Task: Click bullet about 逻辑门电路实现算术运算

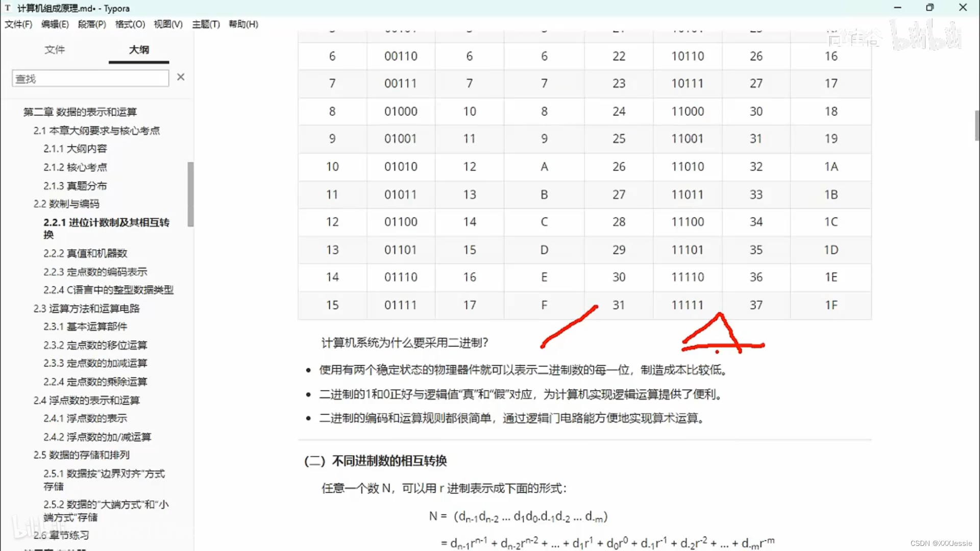Action: click(512, 418)
